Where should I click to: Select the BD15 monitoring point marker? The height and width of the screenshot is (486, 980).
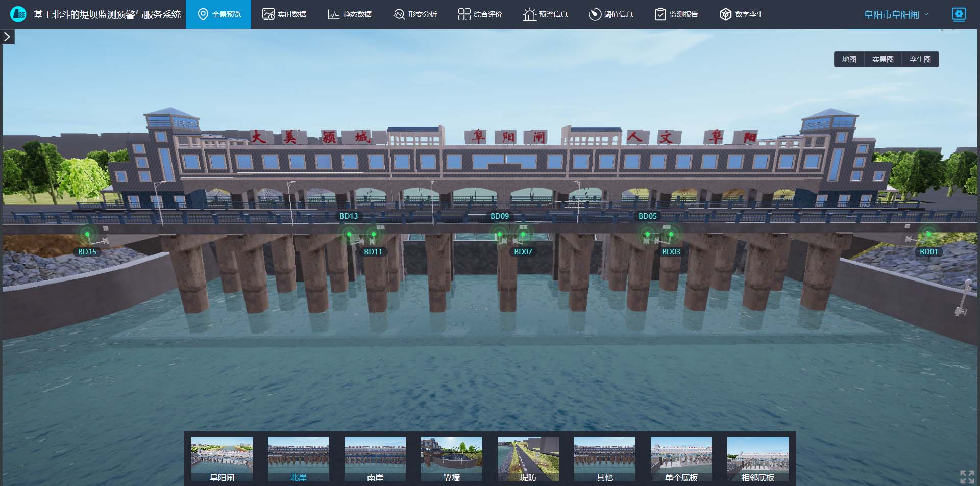(87, 235)
